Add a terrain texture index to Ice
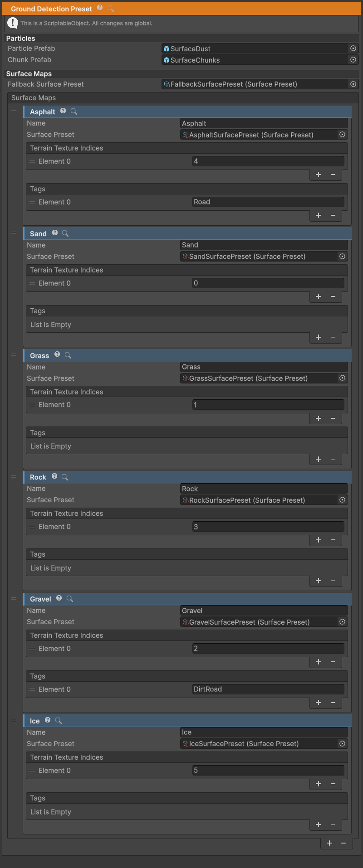 pyautogui.click(x=319, y=784)
